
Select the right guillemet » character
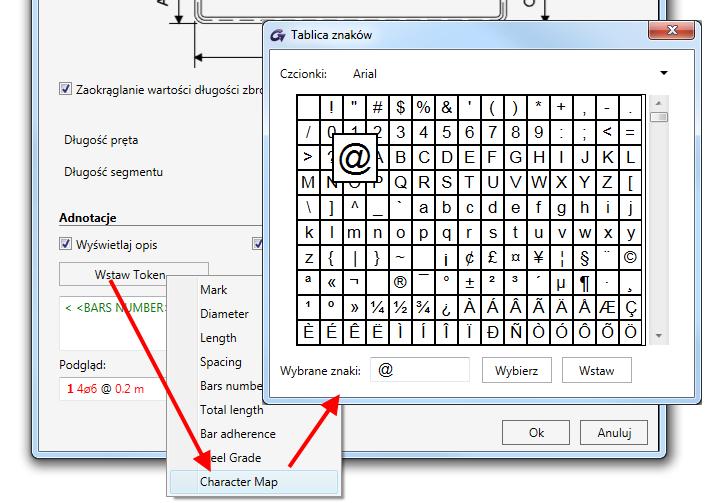[x=354, y=307]
